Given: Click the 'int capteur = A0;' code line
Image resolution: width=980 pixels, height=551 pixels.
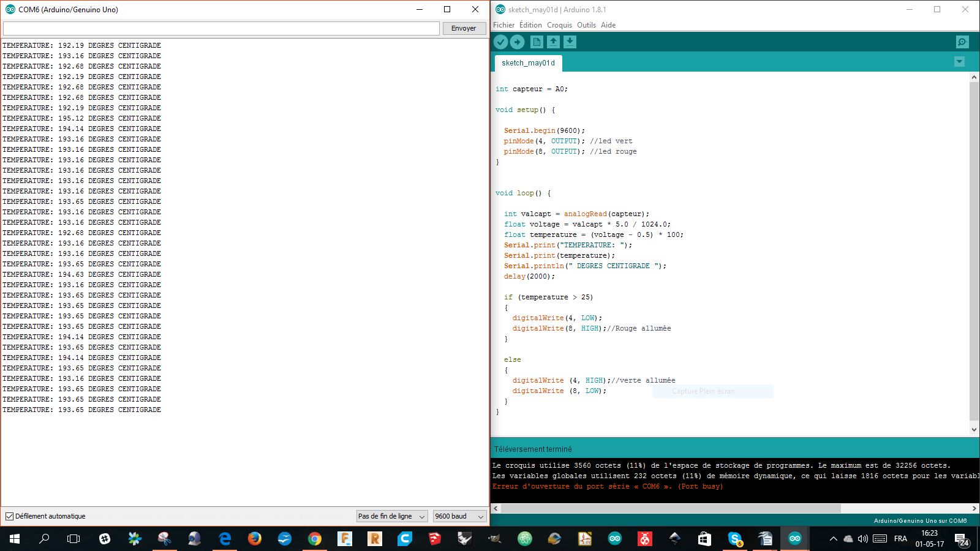Looking at the screenshot, I should [532, 89].
